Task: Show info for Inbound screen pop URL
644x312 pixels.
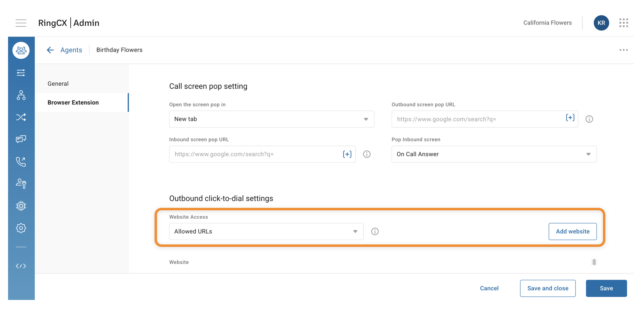Action: 367,154
